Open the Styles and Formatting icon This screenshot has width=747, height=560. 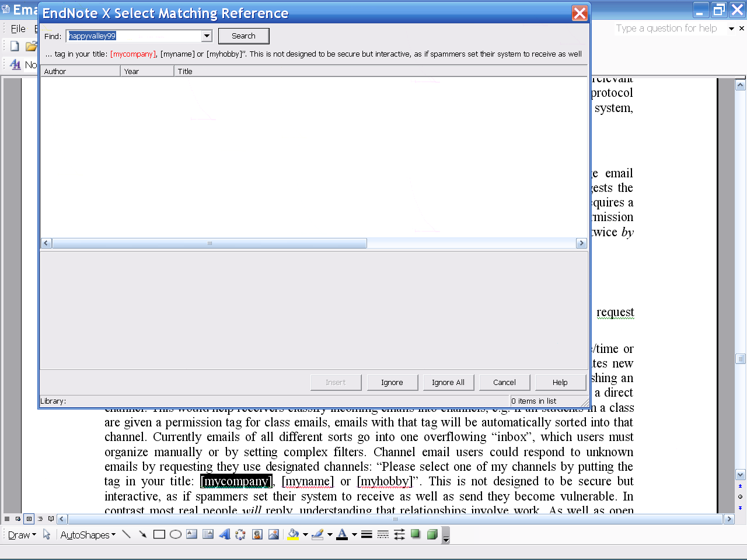coord(15,65)
